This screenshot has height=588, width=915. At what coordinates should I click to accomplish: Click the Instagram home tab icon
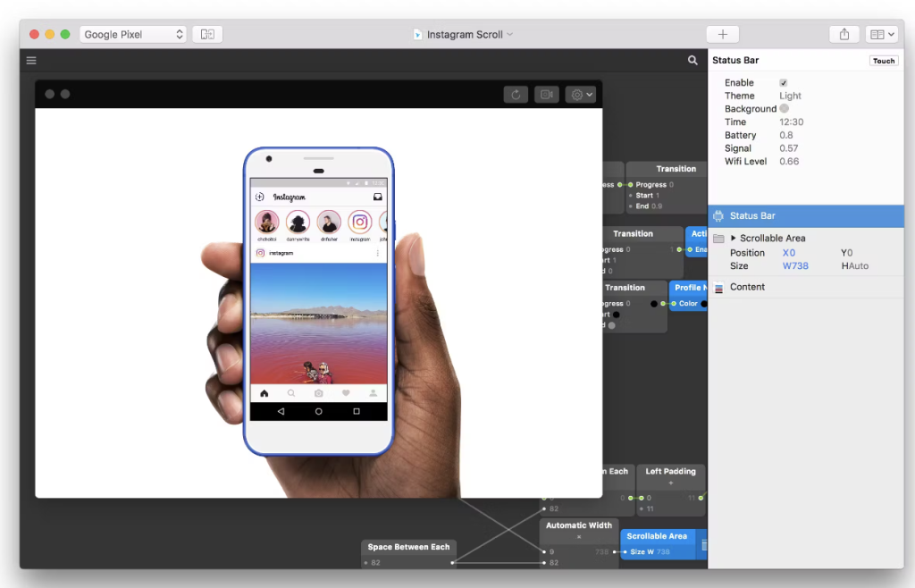tap(264, 393)
